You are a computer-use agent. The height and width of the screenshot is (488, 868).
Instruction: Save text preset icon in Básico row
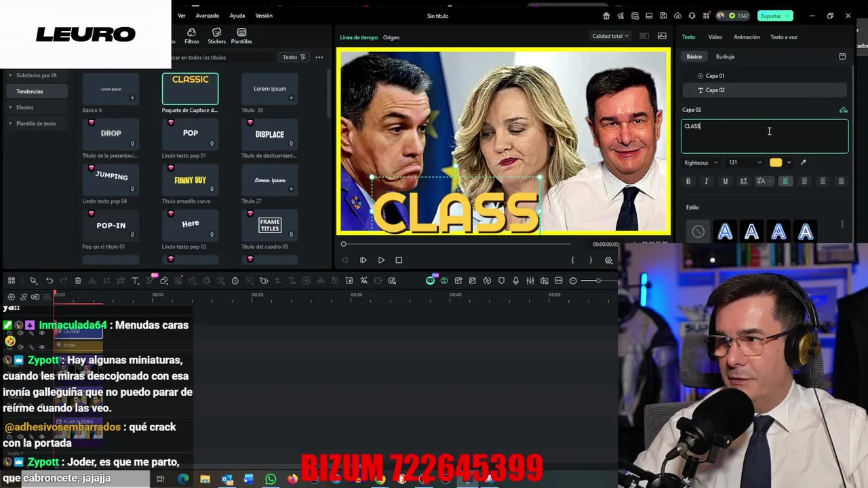842,56
